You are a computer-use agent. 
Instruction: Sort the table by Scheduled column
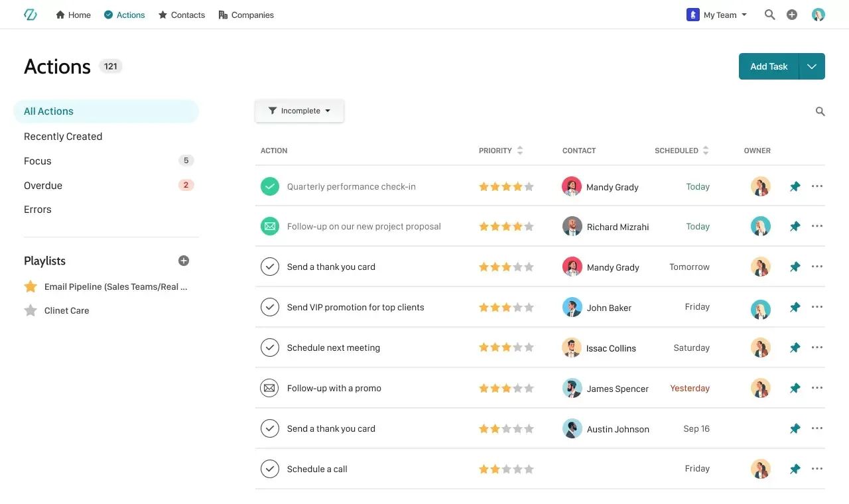(682, 151)
